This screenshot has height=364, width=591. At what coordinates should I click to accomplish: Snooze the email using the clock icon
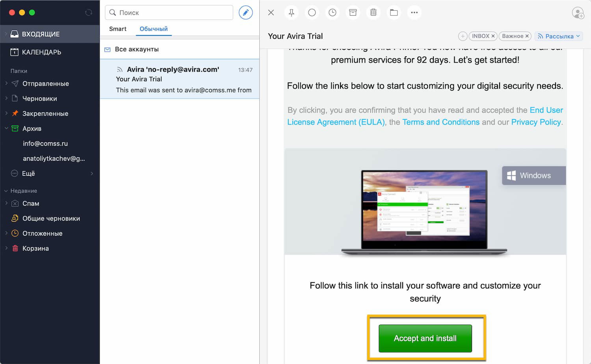tap(333, 13)
